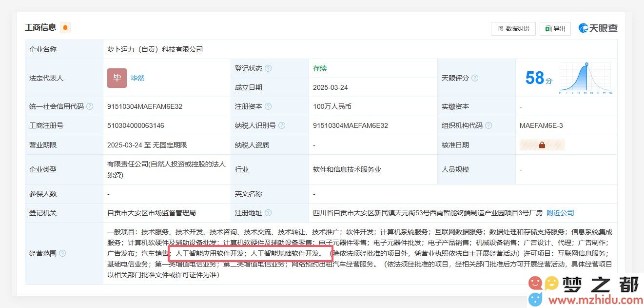Click organization code MAEFAM6E-3
Viewport: 644px width, 308px height.
[541, 125]
